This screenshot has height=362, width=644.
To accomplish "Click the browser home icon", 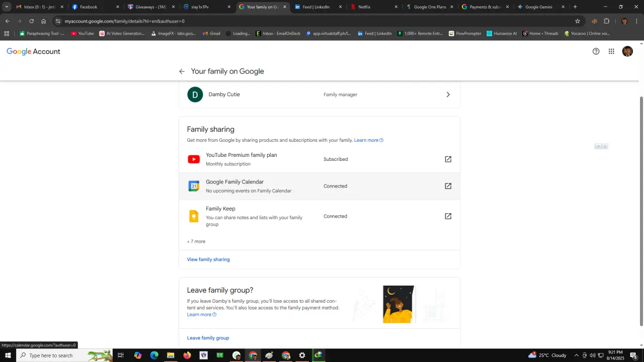I will click(x=44, y=21).
